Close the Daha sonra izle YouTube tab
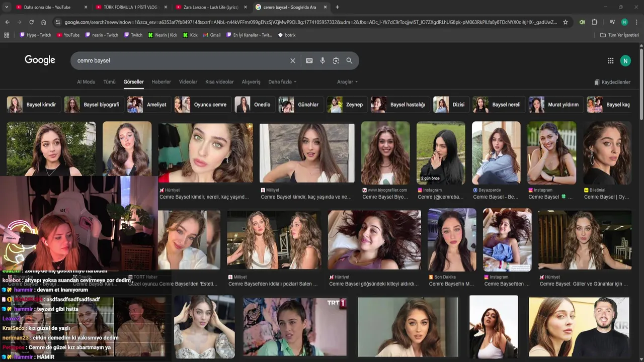The width and height of the screenshot is (644, 362). [86, 7]
